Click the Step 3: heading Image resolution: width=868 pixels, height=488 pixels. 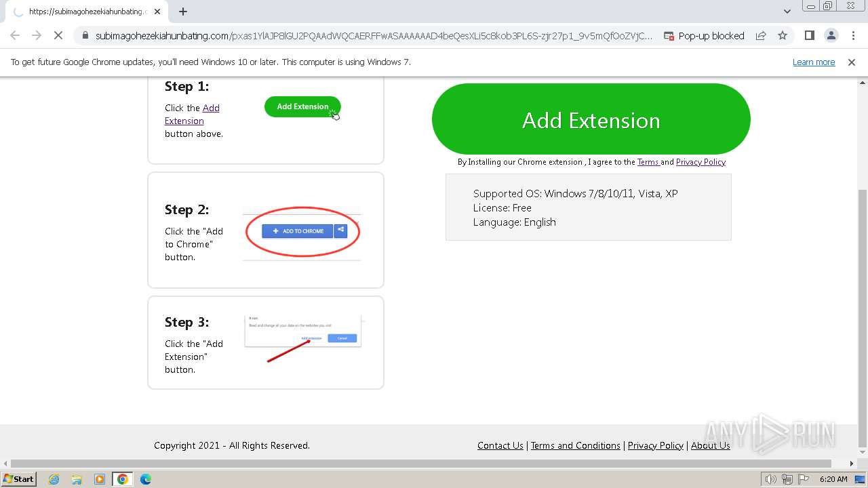tap(186, 322)
